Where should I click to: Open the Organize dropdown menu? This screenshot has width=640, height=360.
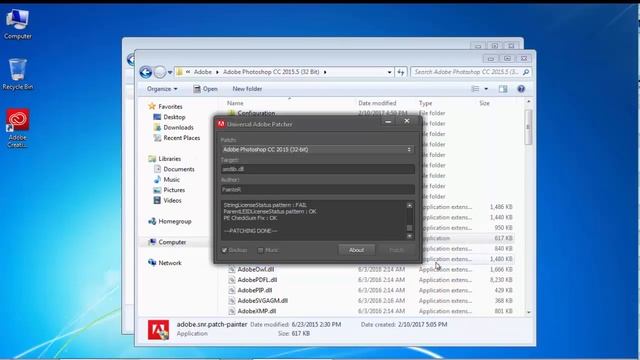(162, 89)
